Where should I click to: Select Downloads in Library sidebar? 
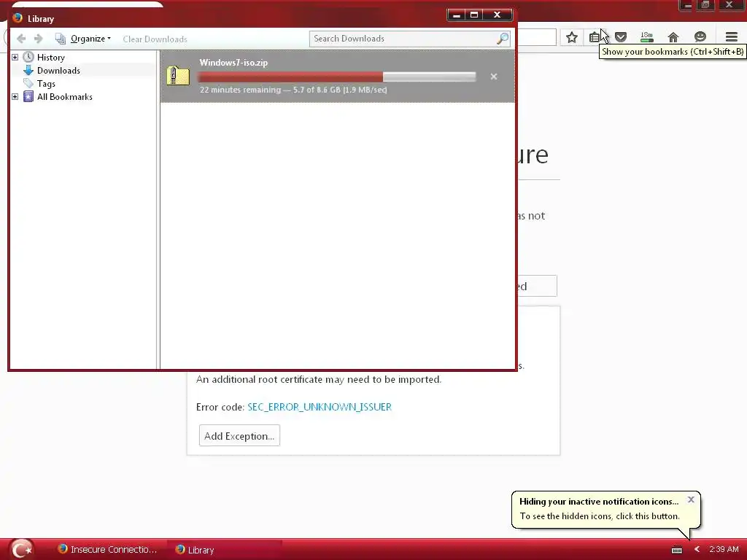pos(58,71)
